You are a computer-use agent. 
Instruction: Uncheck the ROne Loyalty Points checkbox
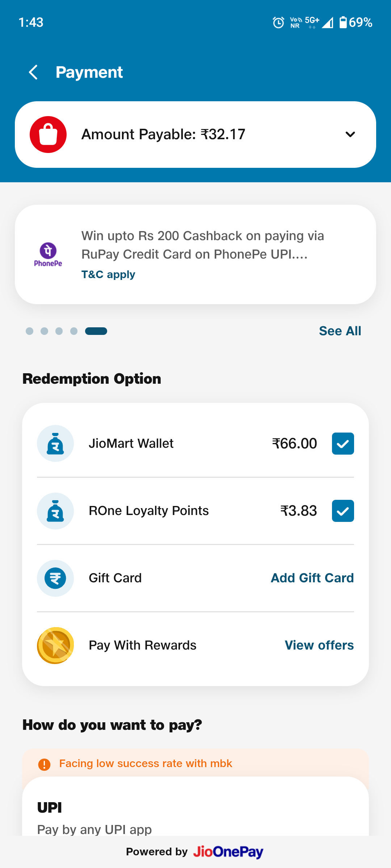[343, 511]
